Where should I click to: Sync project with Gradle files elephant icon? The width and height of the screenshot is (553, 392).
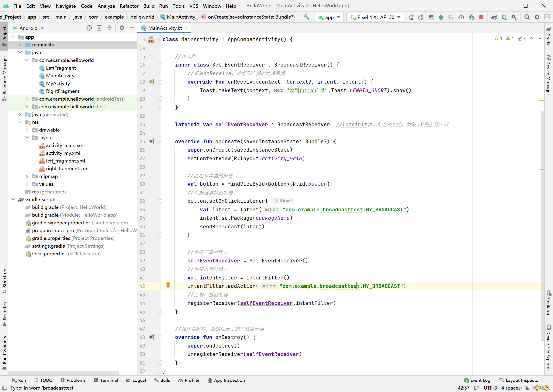[494, 17]
